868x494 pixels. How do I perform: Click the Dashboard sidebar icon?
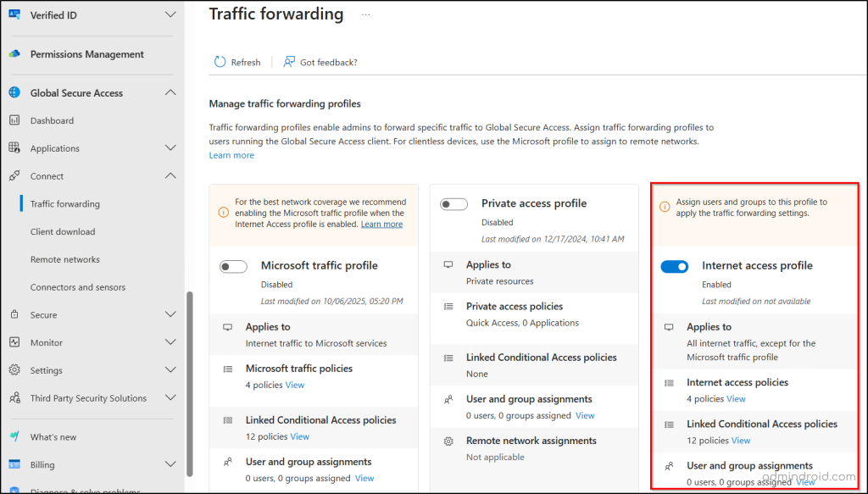point(14,120)
